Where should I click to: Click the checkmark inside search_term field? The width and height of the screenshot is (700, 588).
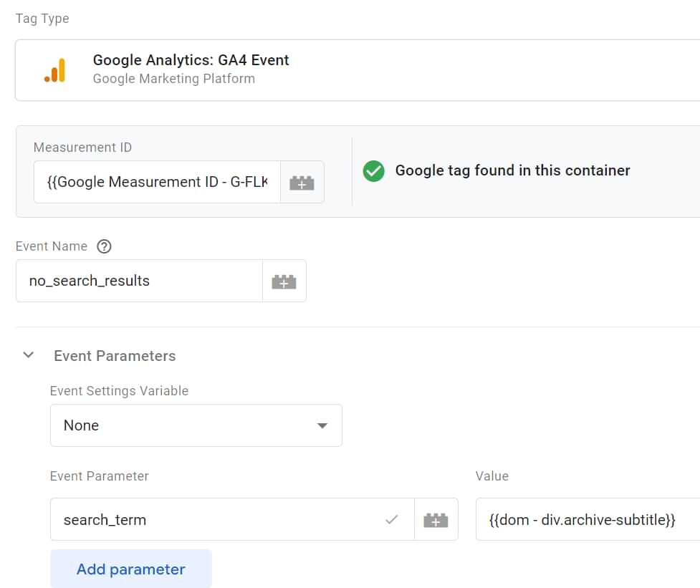[391, 519]
